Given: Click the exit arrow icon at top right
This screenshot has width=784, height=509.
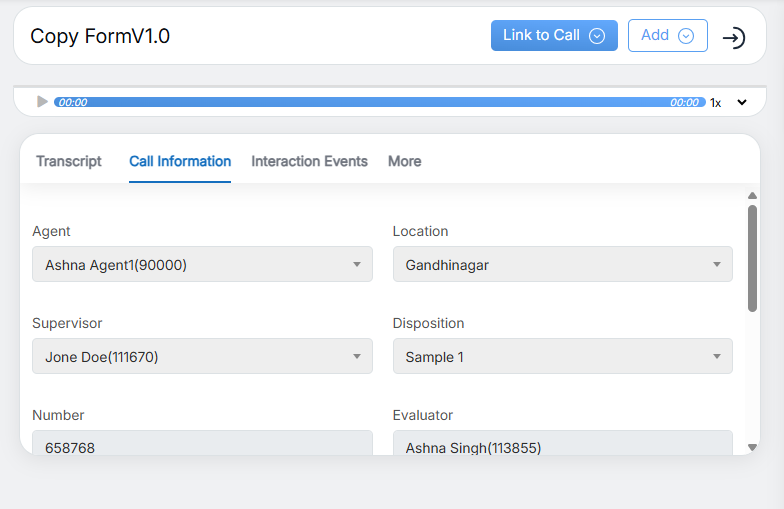Looking at the screenshot, I should 734,38.
